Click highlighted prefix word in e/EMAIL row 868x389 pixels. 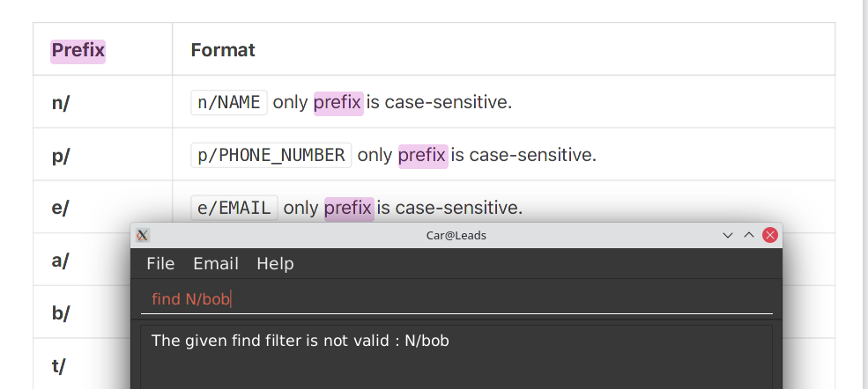349,209
